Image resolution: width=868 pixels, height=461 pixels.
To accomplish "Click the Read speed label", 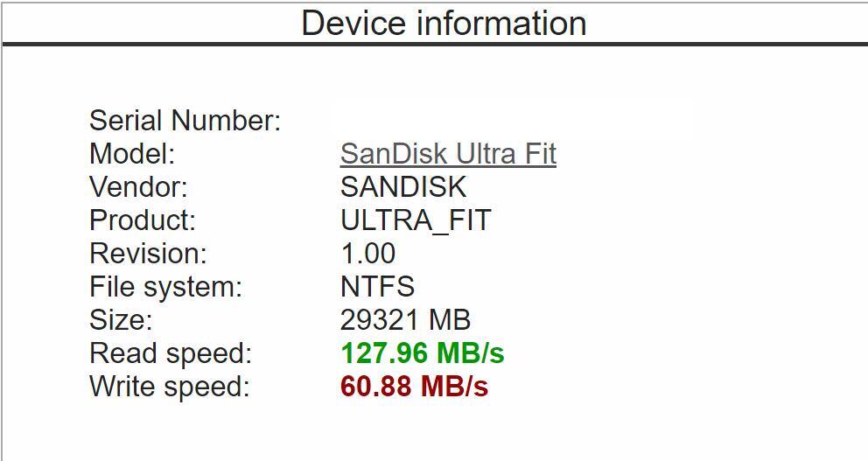I will 170,353.
